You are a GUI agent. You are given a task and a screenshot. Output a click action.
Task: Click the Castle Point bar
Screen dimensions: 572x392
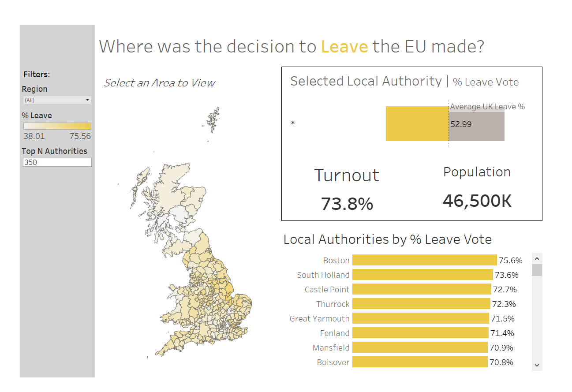[421, 289]
